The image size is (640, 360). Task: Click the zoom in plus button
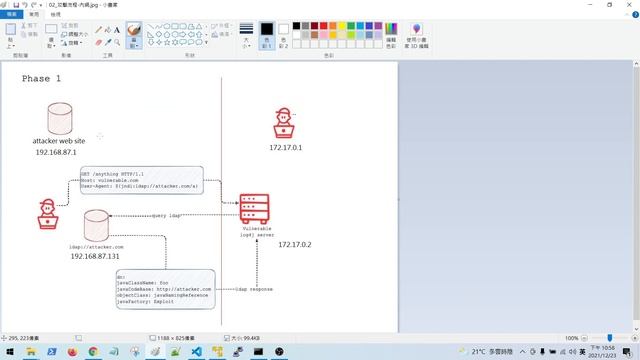click(634, 338)
